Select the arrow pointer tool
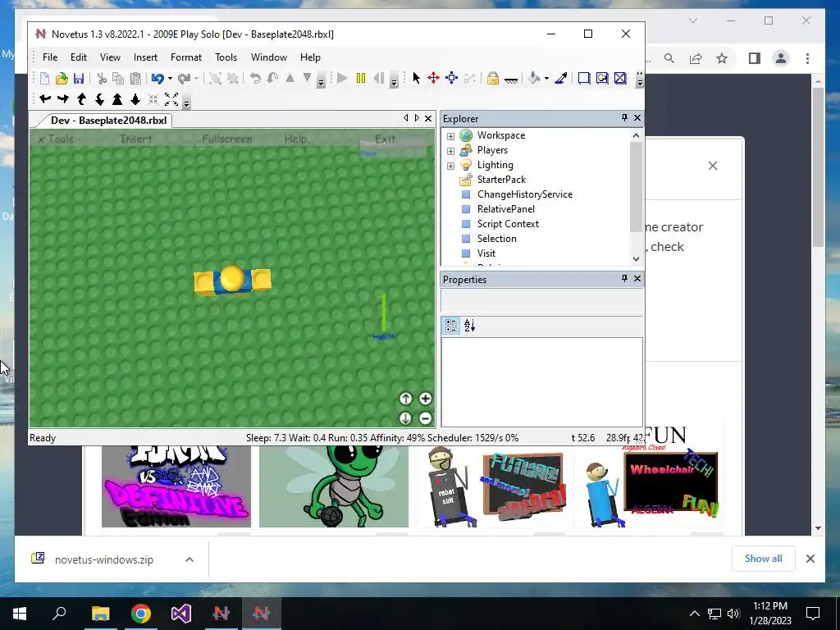Viewport: 840px width, 630px height. pyautogui.click(x=416, y=78)
